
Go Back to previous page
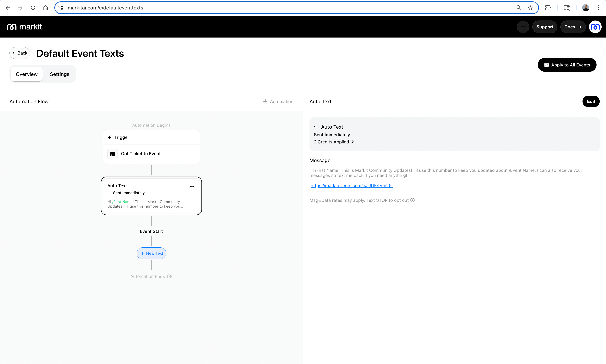click(20, 53)
